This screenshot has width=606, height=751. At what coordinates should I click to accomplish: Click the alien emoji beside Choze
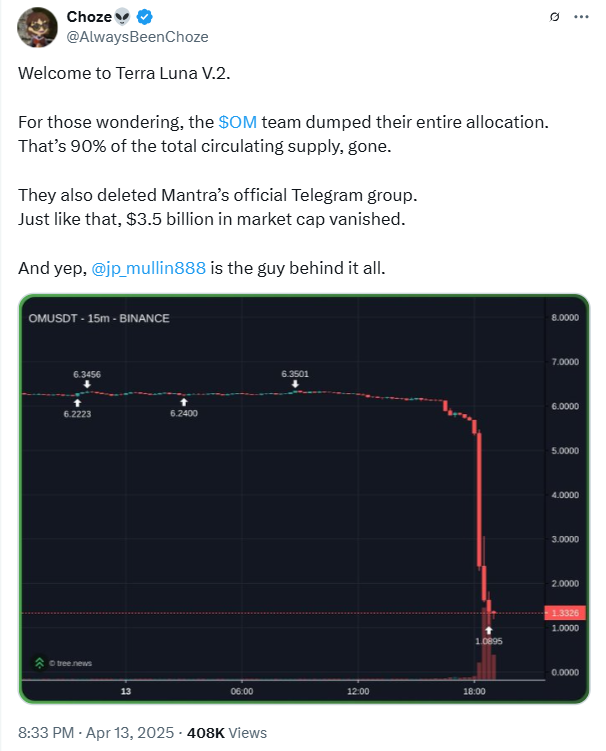click(x=124, y=17)
